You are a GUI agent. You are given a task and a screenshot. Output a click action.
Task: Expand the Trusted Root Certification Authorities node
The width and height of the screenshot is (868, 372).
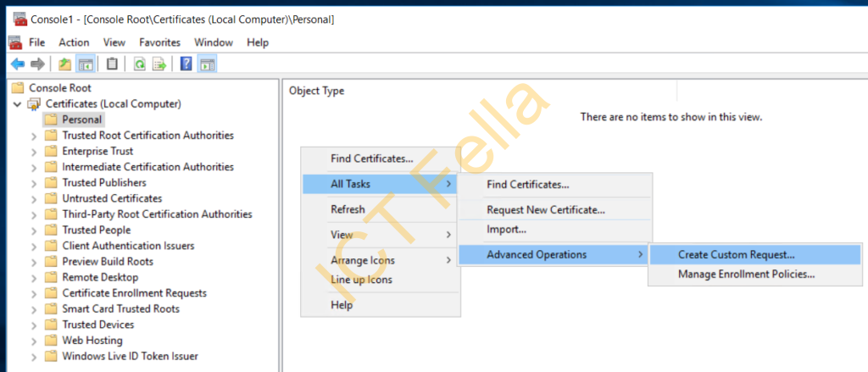[34, 136]
